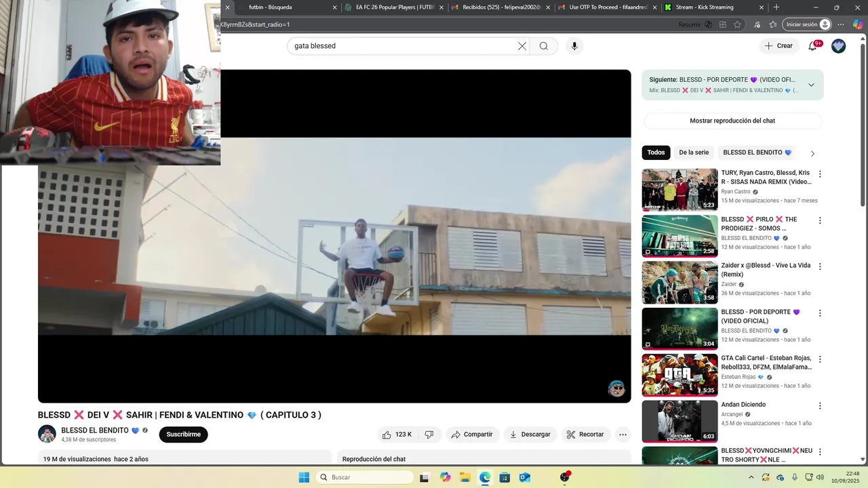
Task: Open options for the Vive La Vida Remix video
Action: click(820, 267)
